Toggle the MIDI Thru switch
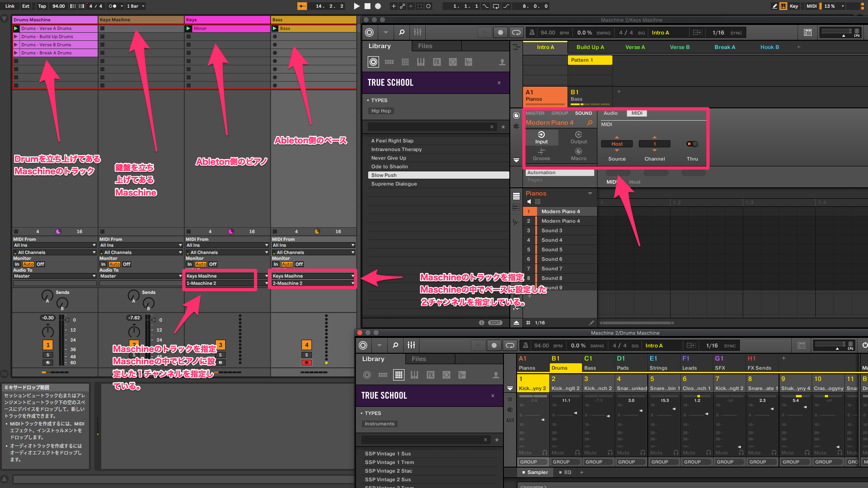868x488 pixels. (692, 144)
